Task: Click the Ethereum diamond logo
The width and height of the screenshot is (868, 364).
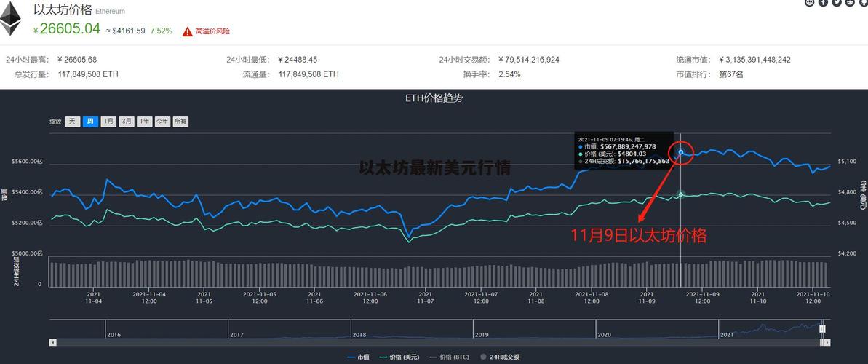Action: 10,19
